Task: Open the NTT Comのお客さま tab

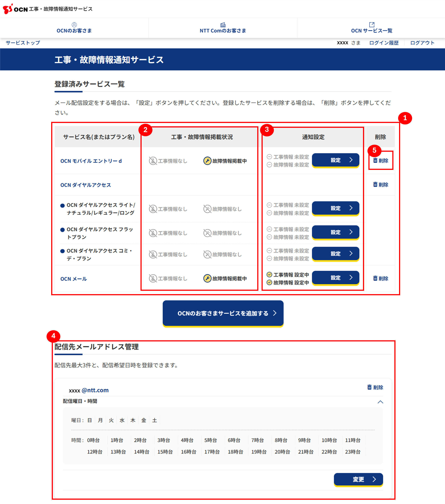Action: (223, 31)
